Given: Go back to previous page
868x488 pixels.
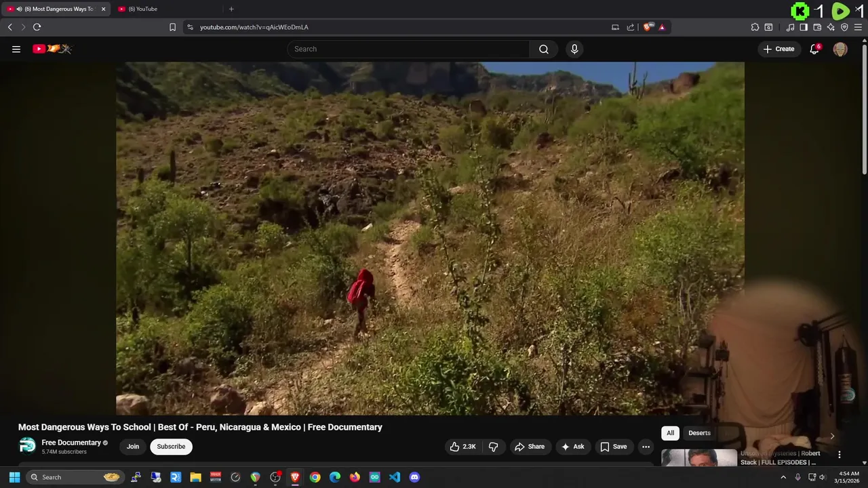Looking at the screenshot, I should [10, 27].
